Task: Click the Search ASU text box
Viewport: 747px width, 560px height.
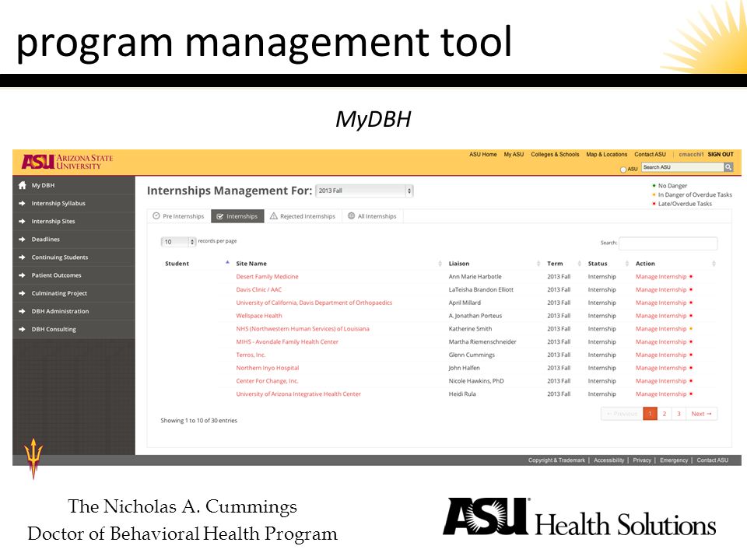Action: tap(682, 167)
